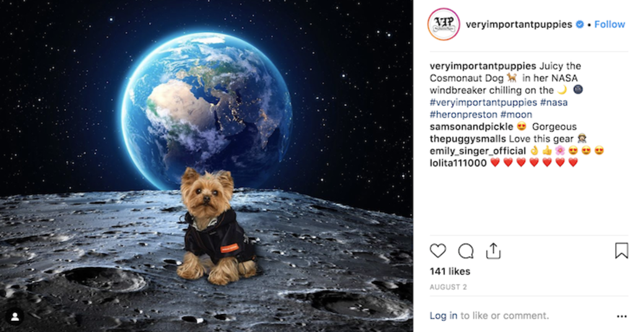Viewport: 644px width, 332px height.
Task: Like the post with the heart icon
Action: [x=438, y=251]
